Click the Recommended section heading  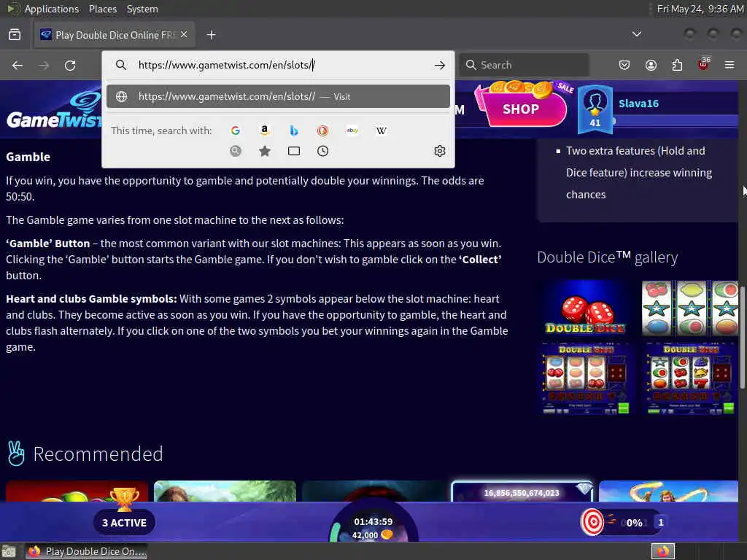click(x=98, y=454)
